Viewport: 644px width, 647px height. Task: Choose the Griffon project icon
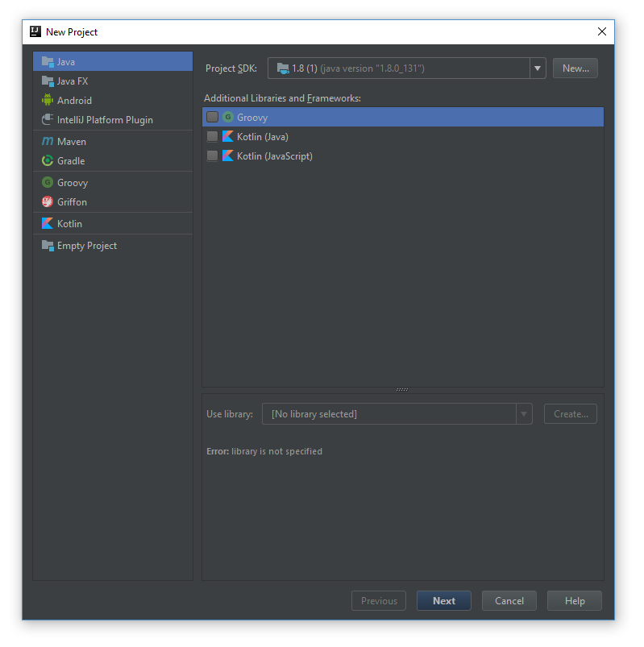tap(48, 201)
